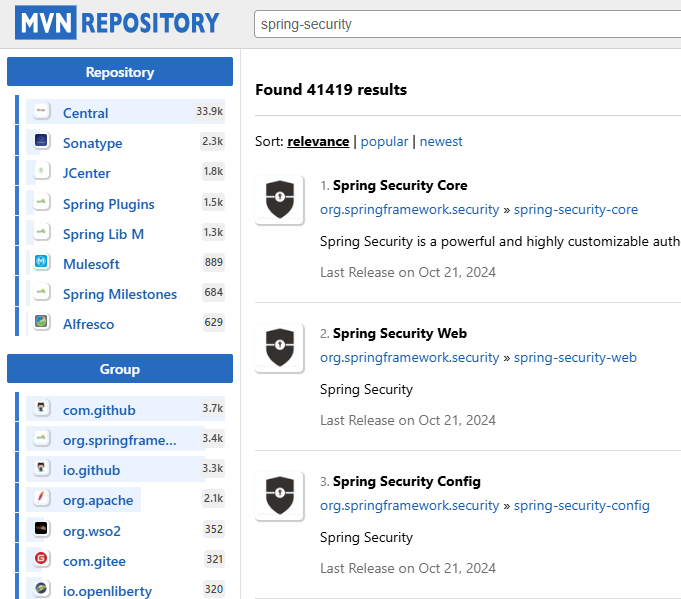Click the 2.3k count for Sonatype
681x599 pixels.
click(212, 141)
